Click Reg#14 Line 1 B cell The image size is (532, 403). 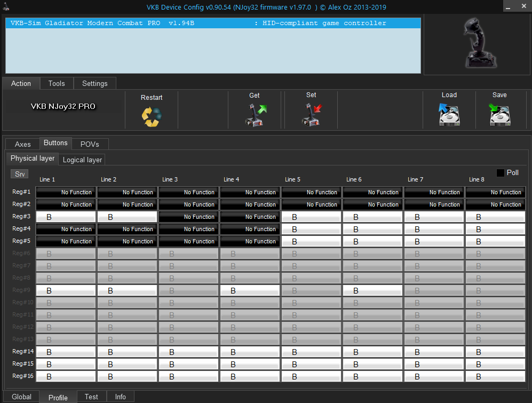(66, 352)
